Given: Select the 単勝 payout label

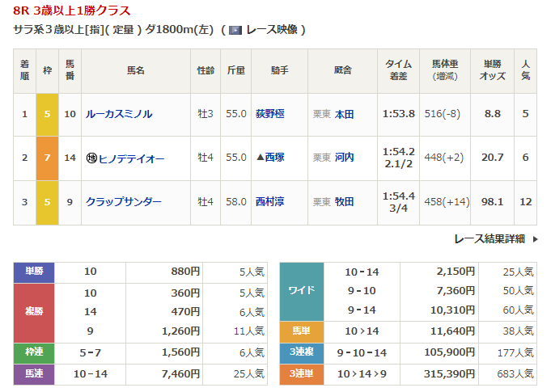Looking at the screenshot, I should 34,272.
